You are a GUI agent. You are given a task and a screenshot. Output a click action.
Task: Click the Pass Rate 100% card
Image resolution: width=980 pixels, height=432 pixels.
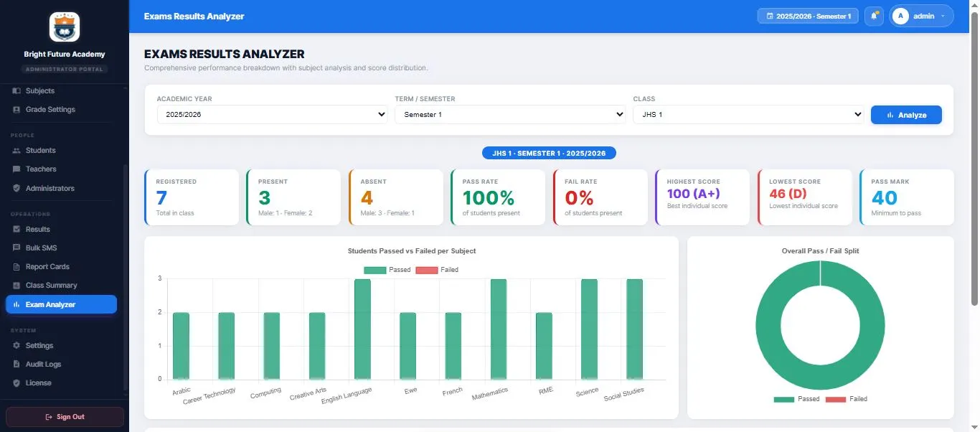point(498,197)
